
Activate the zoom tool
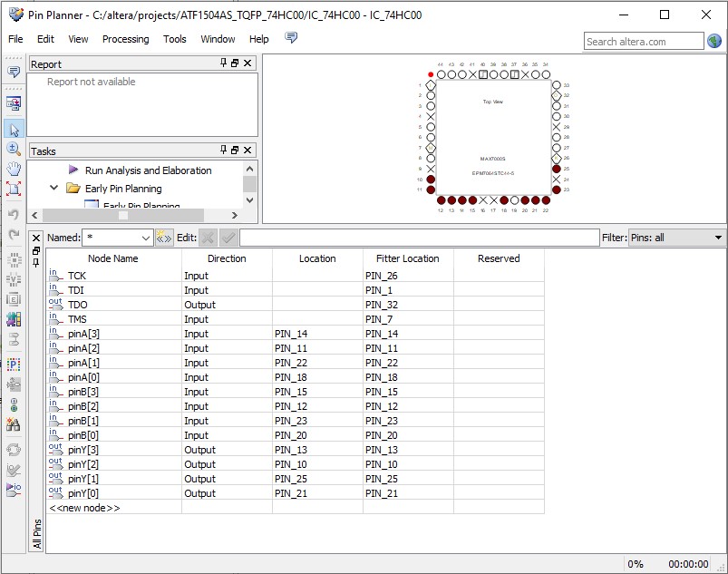point(13,150)
